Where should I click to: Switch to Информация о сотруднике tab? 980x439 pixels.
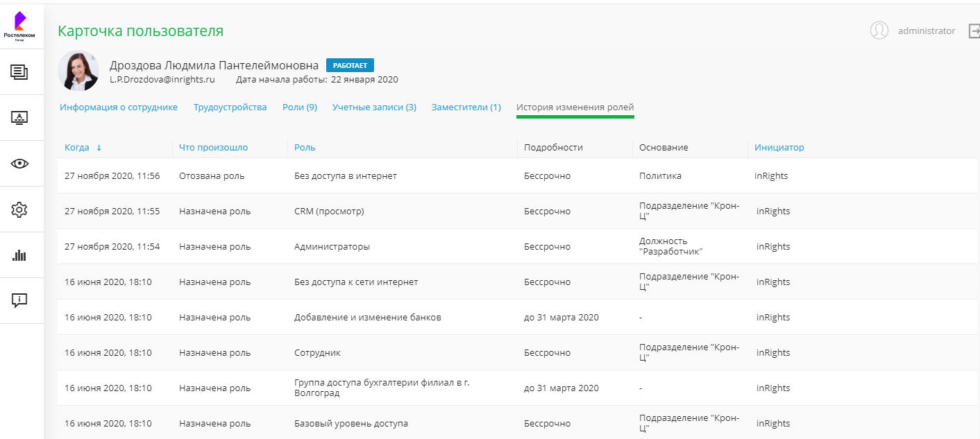point(119,107)
